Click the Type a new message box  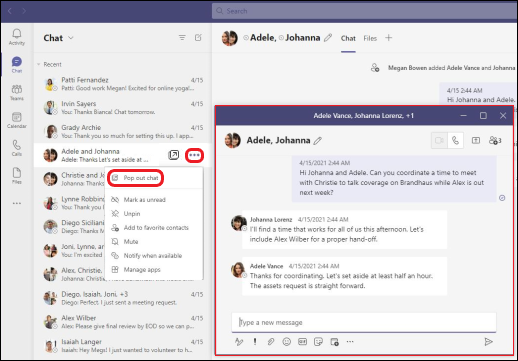pyautogui.click(x=364, y=322)
